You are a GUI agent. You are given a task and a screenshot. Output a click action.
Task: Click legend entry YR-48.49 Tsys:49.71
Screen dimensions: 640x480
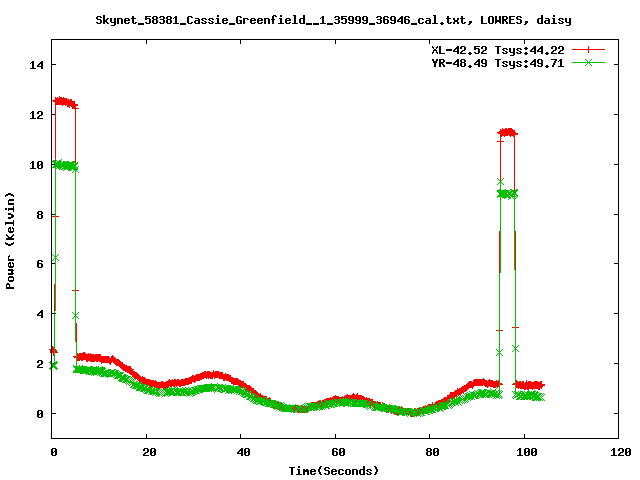coord(498,63)
